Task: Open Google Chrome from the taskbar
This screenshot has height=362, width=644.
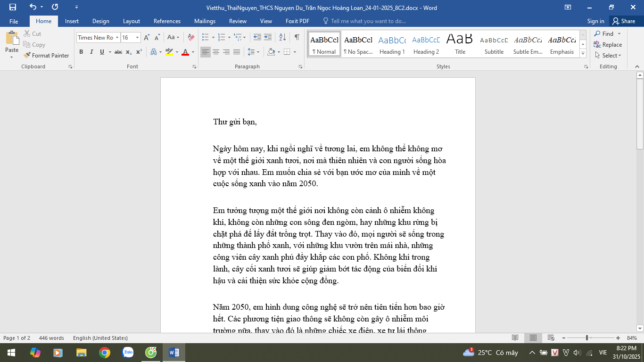Action: [x=105, y=353]
